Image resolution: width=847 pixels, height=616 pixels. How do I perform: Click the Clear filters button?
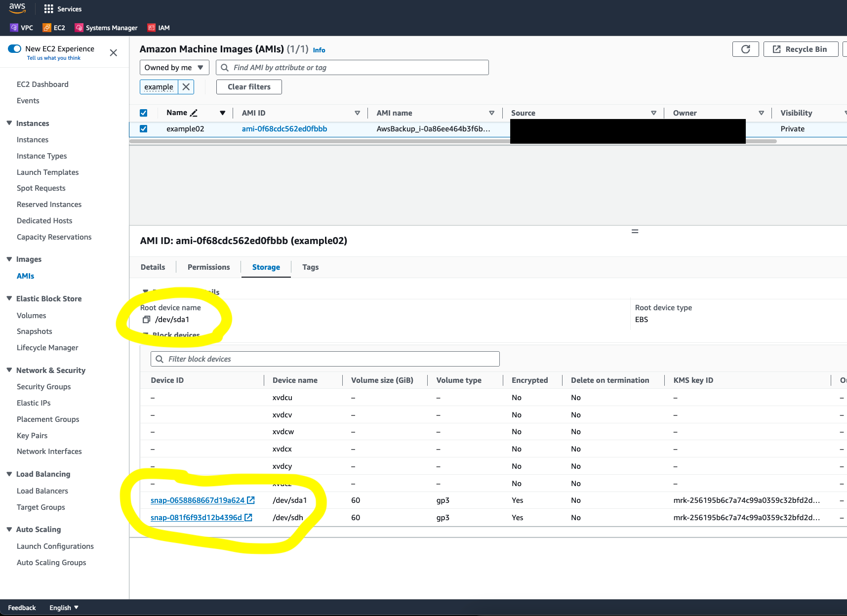point(249,87)
